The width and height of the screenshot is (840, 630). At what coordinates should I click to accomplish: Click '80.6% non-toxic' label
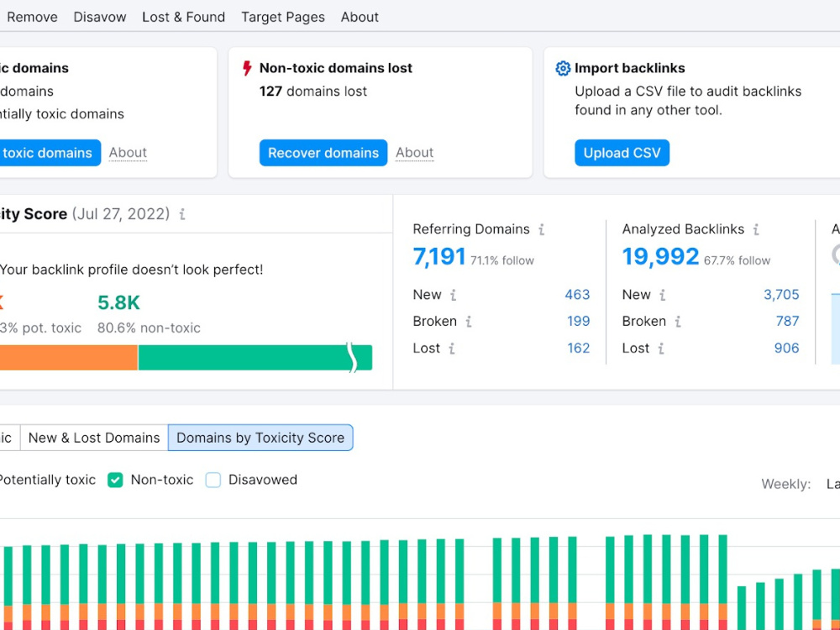149,328
